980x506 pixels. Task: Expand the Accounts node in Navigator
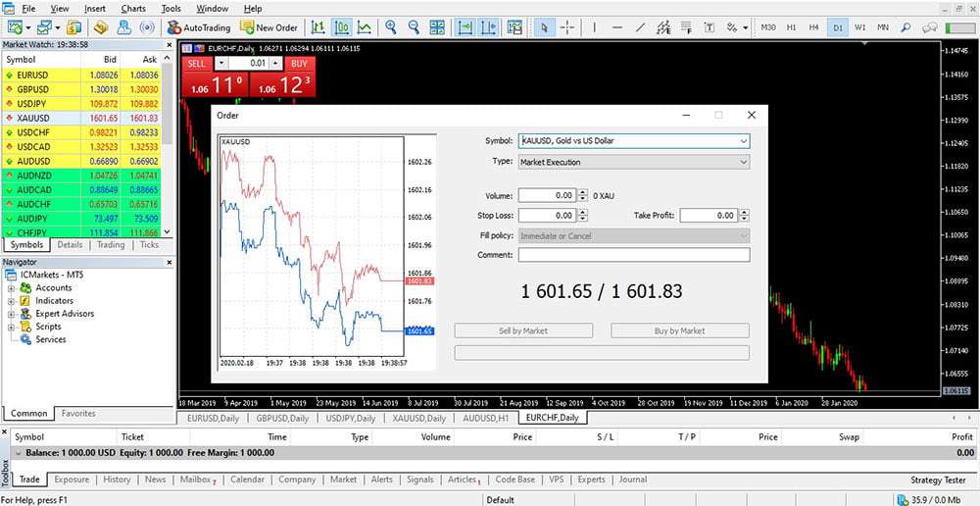[x=11, y=288]
